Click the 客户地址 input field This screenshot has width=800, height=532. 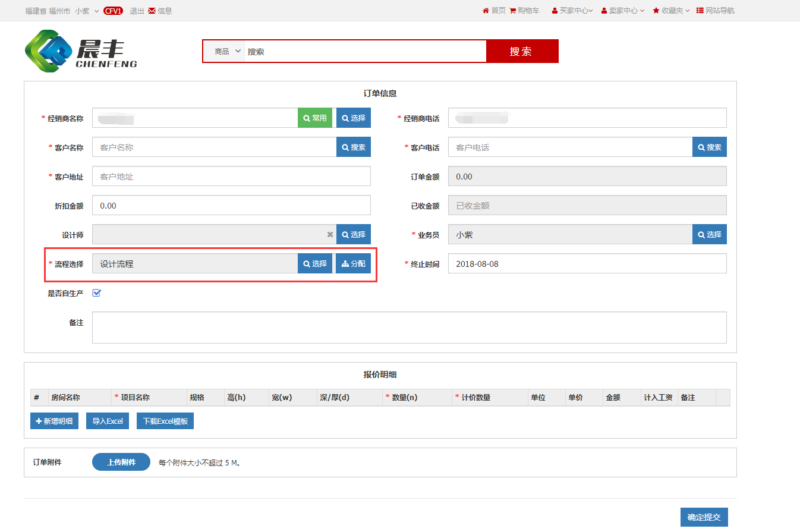tap(231, 177)
